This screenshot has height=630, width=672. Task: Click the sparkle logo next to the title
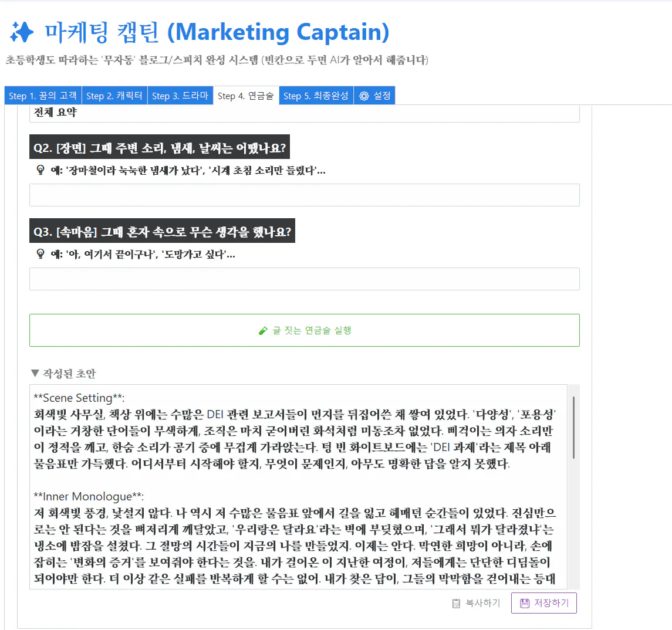(22, 32)
